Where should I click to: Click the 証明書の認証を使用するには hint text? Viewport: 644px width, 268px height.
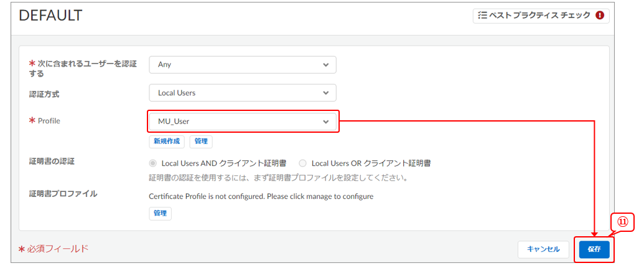click(278, 179)
